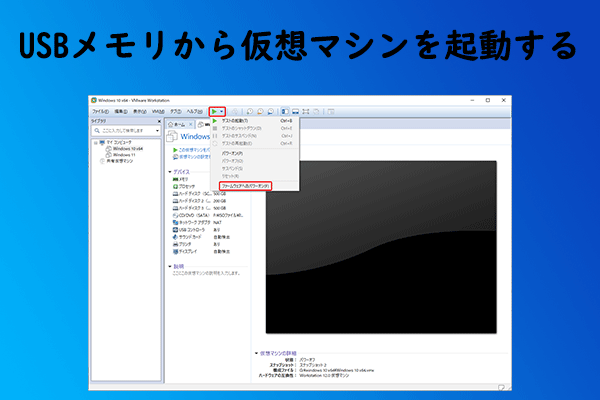Select the CD/DVD (SATA) device row
The height and width of the screenshot is (400, 600).
click(x=209, y=215)
